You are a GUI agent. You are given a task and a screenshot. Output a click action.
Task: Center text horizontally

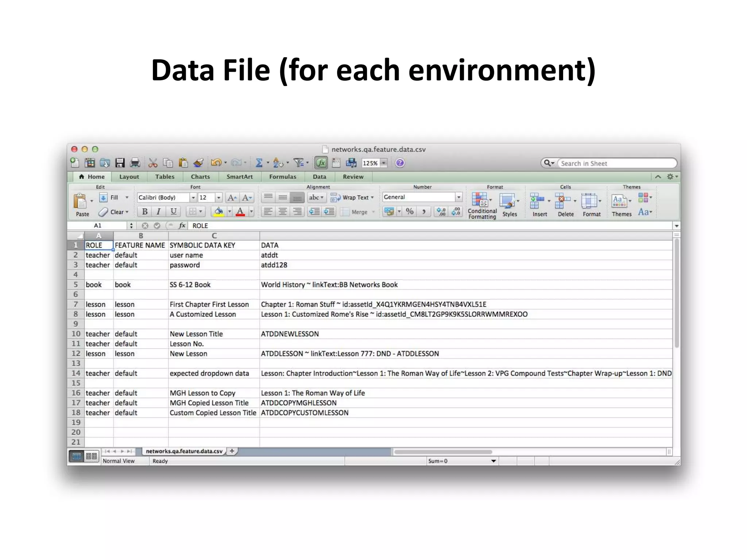(x=283, y=211)
